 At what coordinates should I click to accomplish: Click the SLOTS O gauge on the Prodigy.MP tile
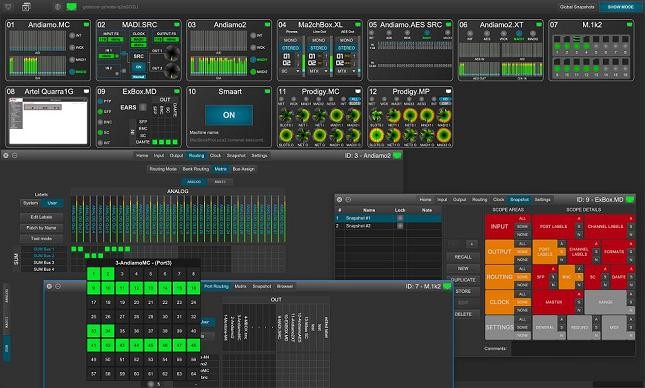tap(376, 135)
